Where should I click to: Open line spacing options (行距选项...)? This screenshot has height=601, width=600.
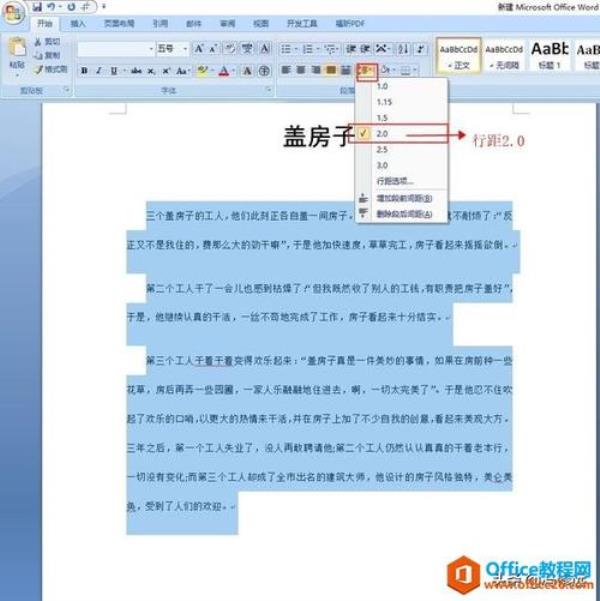click(x=401, y=181)
